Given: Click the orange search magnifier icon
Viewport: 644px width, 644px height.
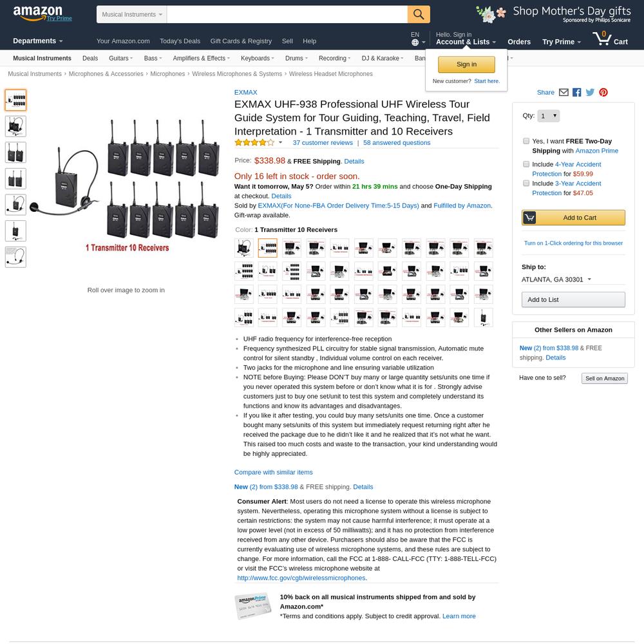Looking at the screenshot, I should [x=419, y=14].
